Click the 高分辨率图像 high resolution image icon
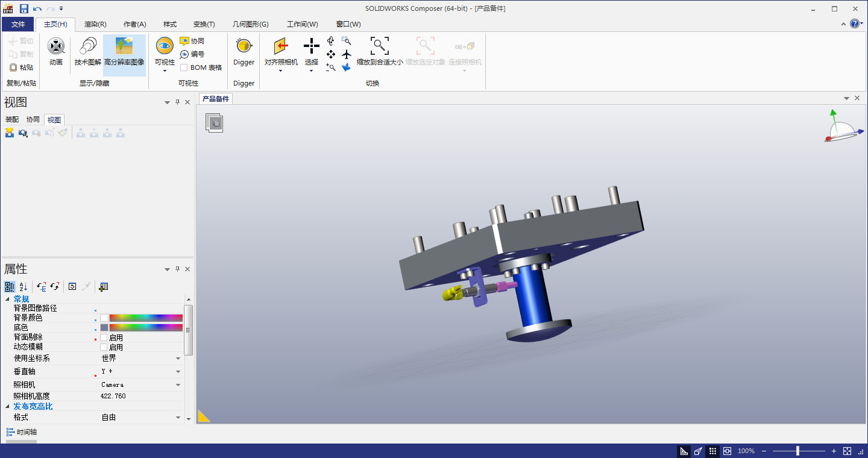 [x=124, y=46]
